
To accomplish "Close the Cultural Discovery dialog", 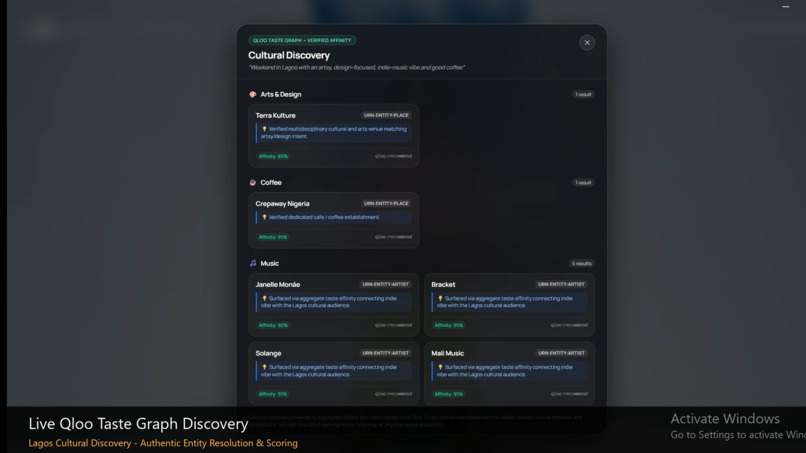I will pyautogui.click(x=587, y=43).
